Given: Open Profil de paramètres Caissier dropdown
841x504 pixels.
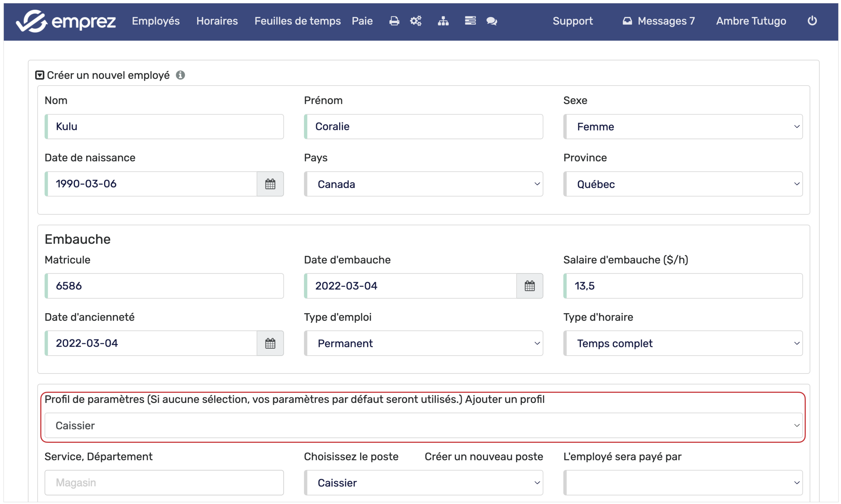Looking at the screenshot, I should coord(423,425).
